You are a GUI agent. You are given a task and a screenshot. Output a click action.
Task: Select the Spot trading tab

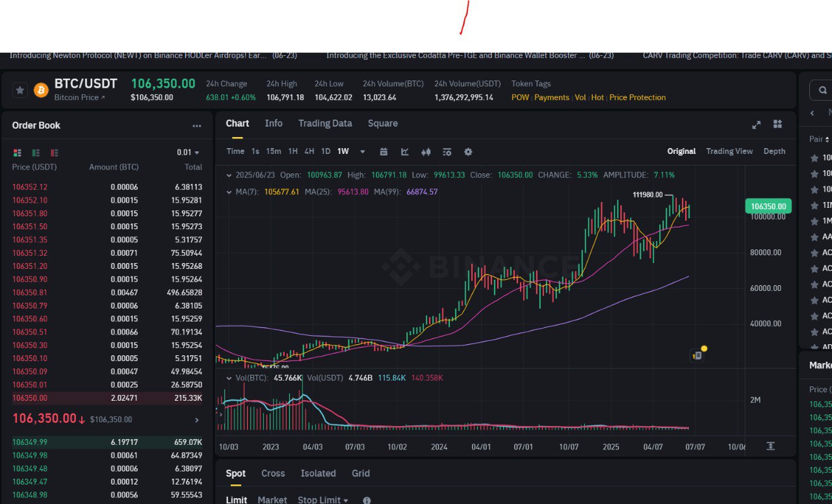(236, 473)
